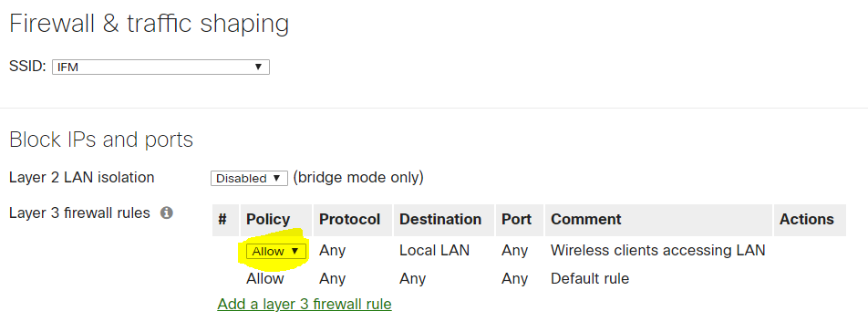Click the bridge mode only note text

pyautogui.click(x=358, y=178)
